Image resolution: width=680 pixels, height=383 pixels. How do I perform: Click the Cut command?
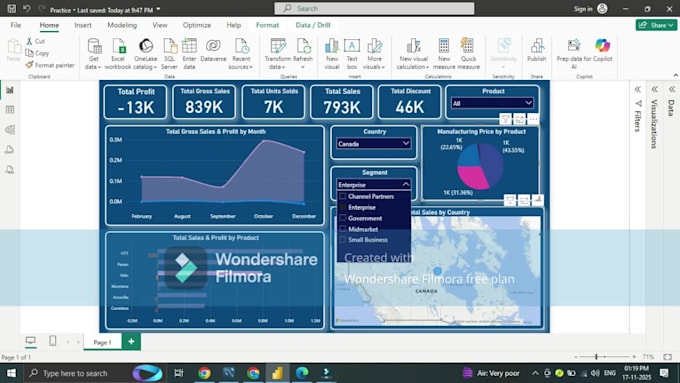pyautogui.click(x=35, y=41)
